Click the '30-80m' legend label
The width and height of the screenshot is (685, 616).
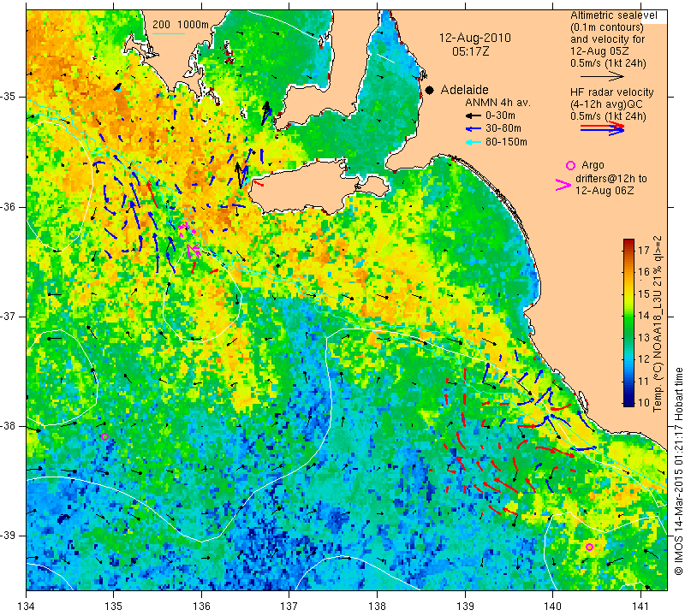[x=503, y=129]
